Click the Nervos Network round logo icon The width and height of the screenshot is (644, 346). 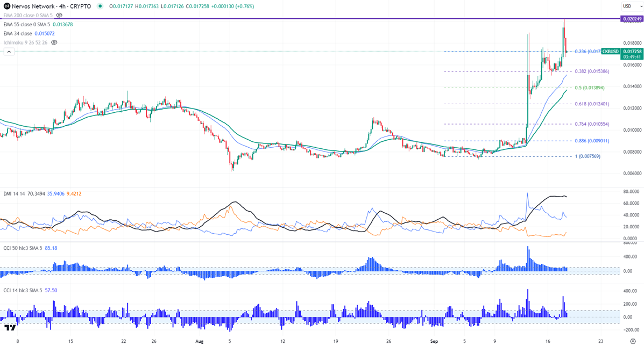(x=6, y=6)
